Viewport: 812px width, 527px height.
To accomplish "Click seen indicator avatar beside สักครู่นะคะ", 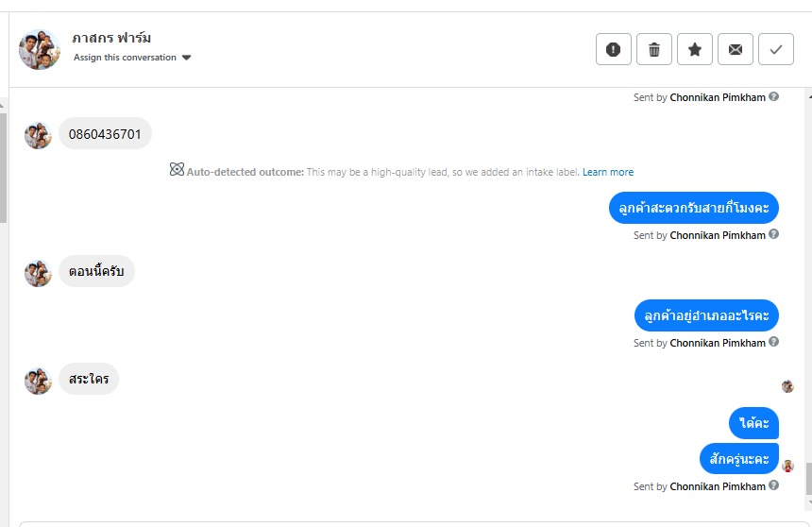I will 787,466.
